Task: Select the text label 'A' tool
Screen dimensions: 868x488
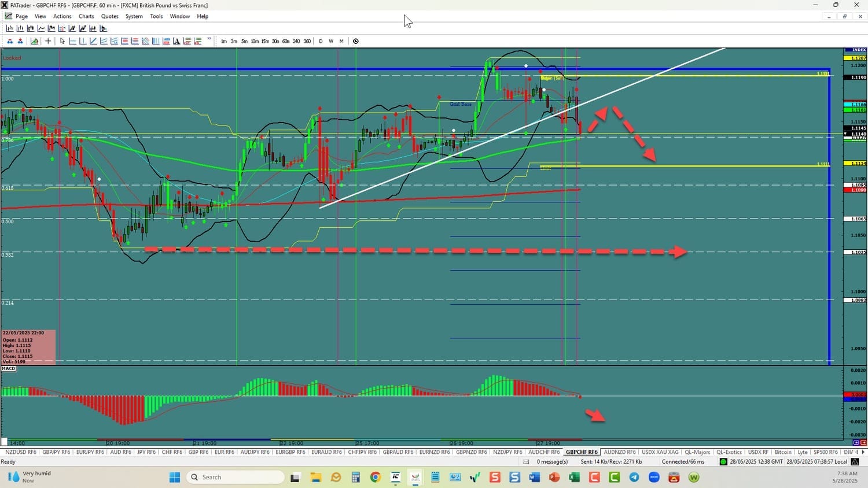Action: tap(176, 41)
